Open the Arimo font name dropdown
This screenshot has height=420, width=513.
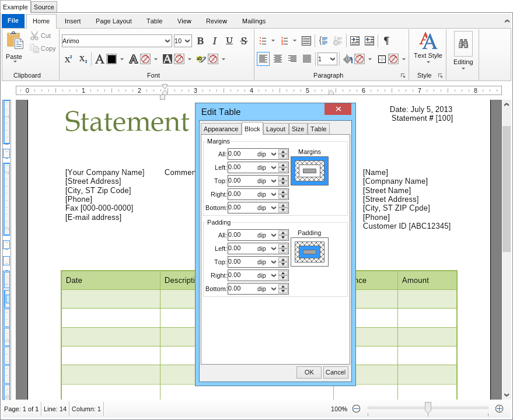pos(168,41)
